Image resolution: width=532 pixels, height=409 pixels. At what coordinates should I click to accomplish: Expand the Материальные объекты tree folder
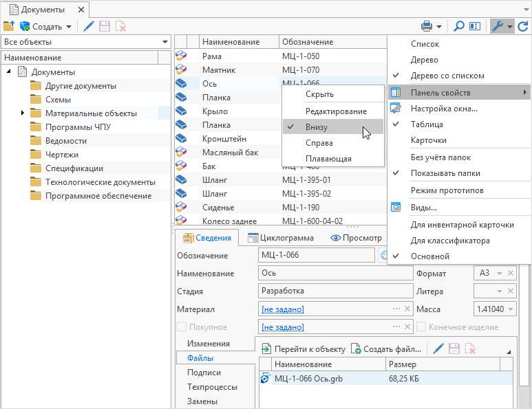(x=23, y=113)
